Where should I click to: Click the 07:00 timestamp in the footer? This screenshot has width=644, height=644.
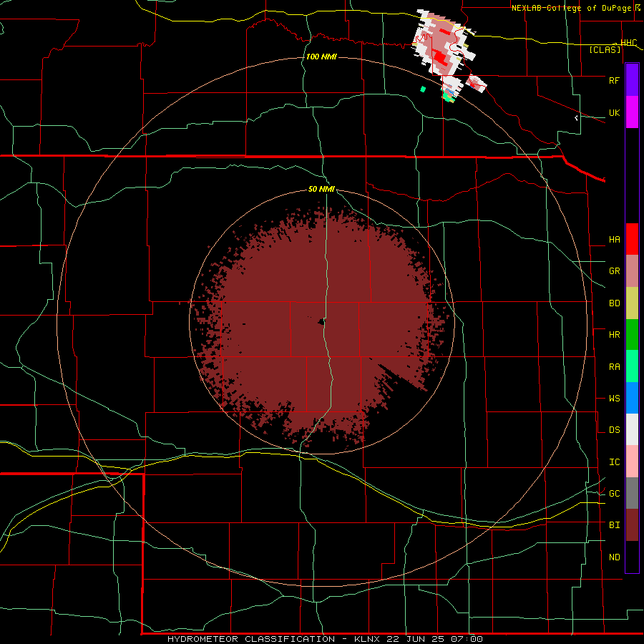coord(467,639)
